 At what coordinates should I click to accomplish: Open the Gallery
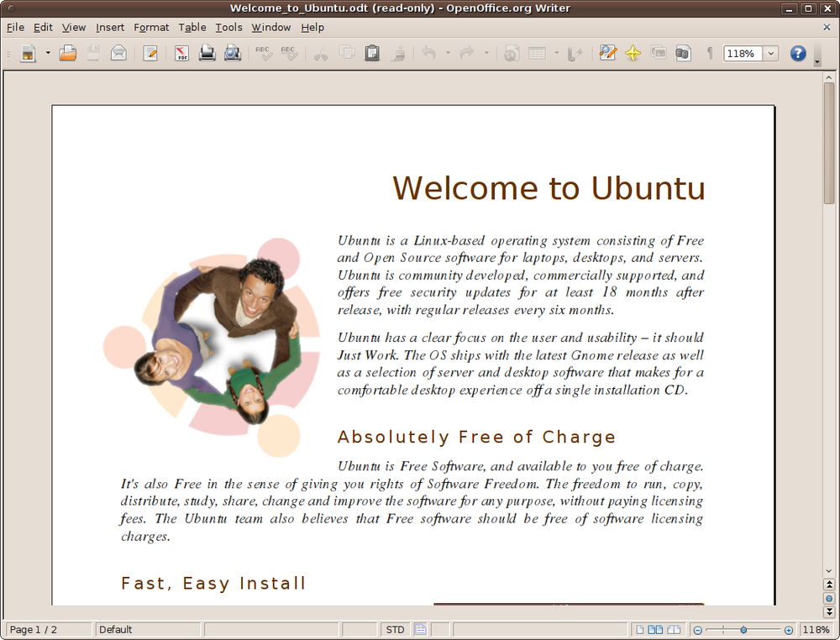click(x=659, y=53)
